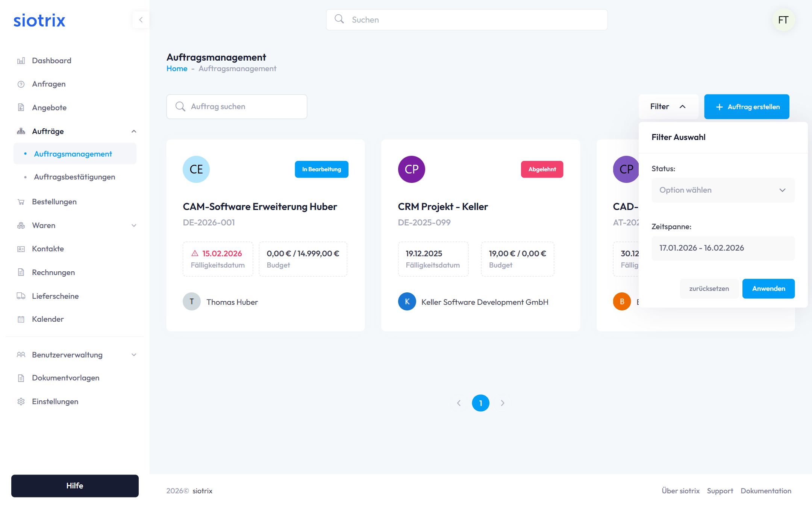Click the CE avatar on CAM-Software card

196,169
